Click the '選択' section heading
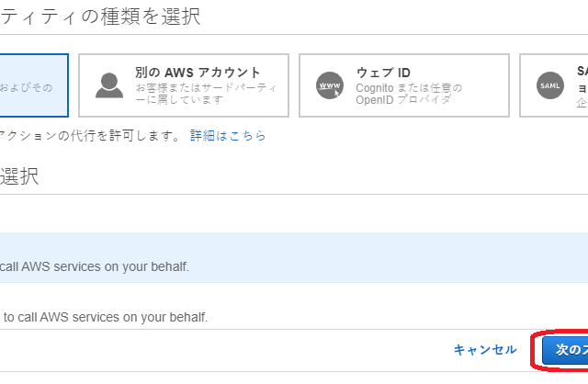Viewport: 588px width, 384px height. [x=18, y=177]
